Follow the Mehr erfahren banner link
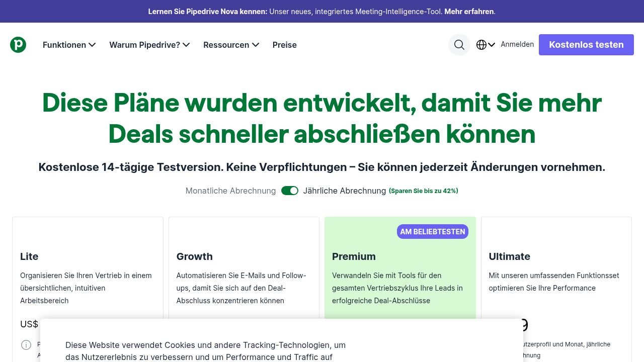This screenshot has width=644, height=362. (469, 11)
